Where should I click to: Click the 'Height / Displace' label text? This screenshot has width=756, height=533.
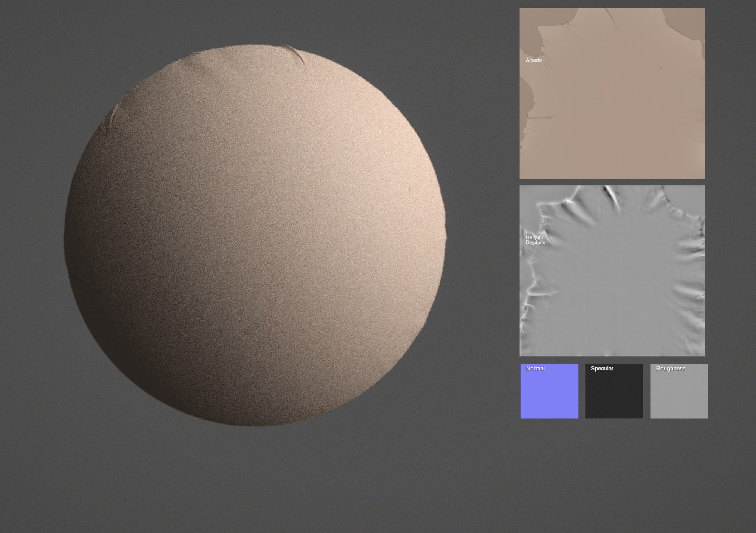point(535,240)
